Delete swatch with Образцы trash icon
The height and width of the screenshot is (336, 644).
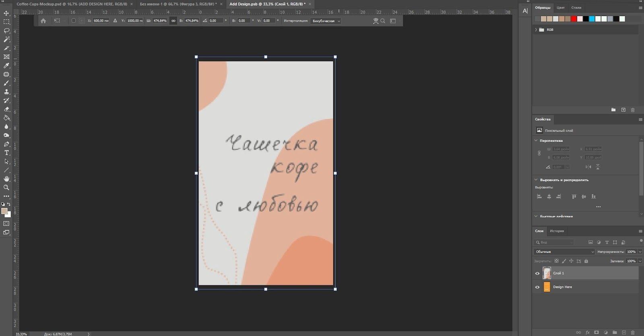[633, 110]
